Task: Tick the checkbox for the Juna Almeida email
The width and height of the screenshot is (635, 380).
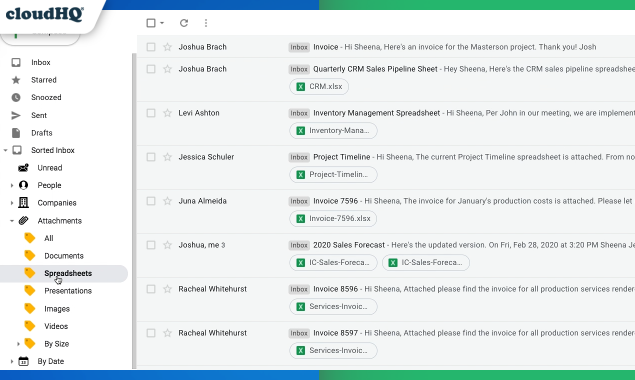Action: pyautogui.click(x=151, y=201)
